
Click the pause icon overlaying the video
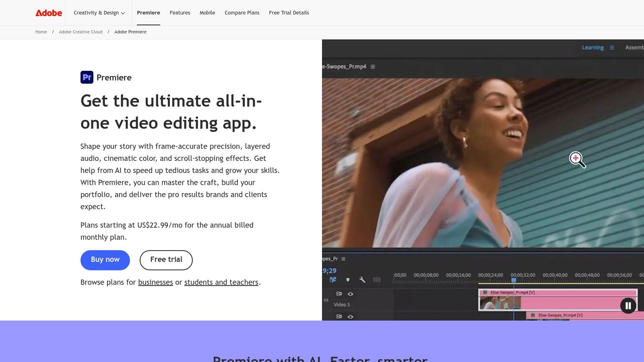[x=628, y=306]
